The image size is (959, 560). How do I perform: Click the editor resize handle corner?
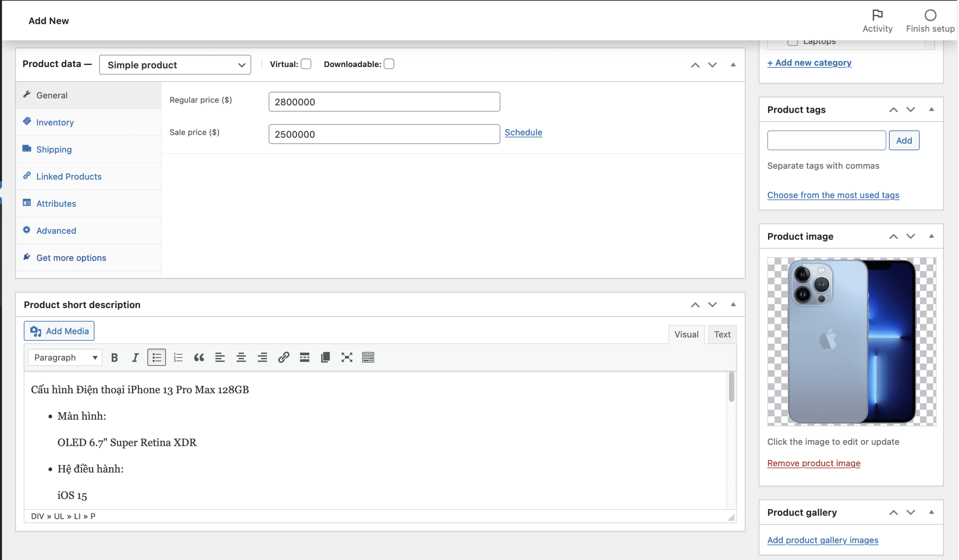click(731, 517)
